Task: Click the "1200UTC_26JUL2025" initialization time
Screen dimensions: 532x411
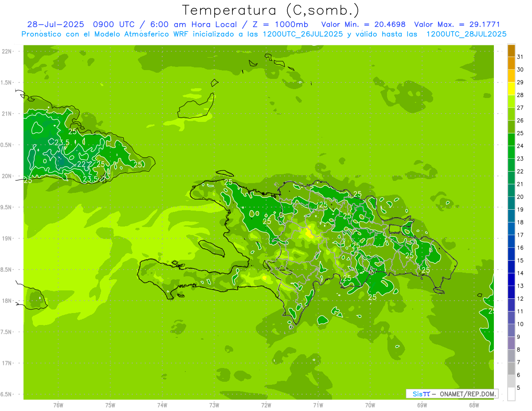Action: [x=303, y=34]
